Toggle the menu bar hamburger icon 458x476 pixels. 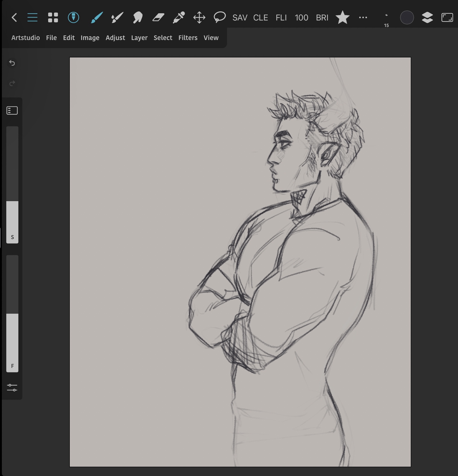32,17
